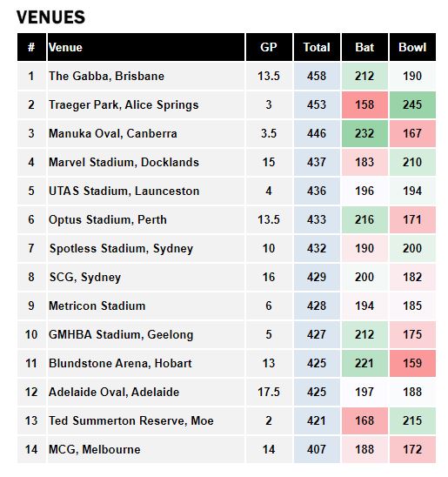The height and width of the screenshot is (477, 448).
Task: Open Manuka Oval, Canberra venue entry
Action: (113, 133)
